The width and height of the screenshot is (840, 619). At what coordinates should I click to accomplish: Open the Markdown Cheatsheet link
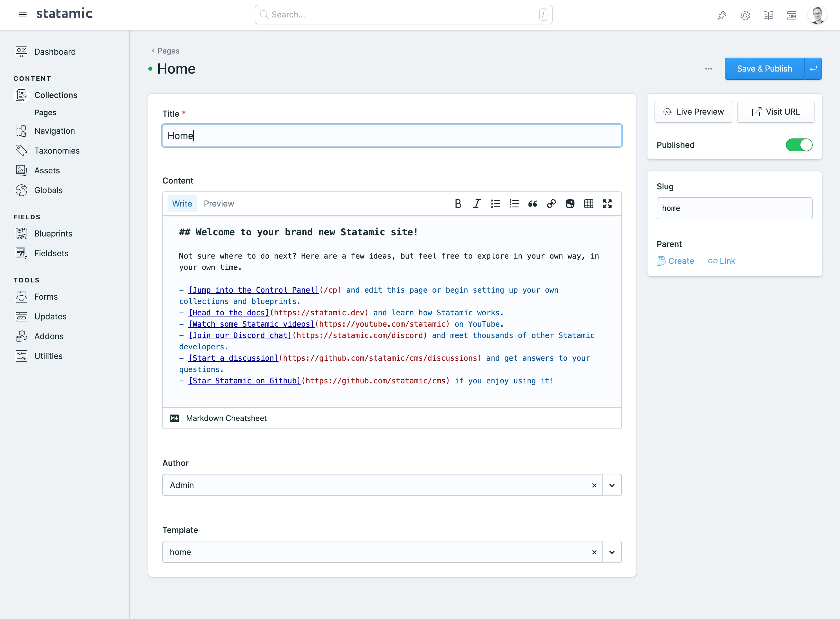point(226,418)
